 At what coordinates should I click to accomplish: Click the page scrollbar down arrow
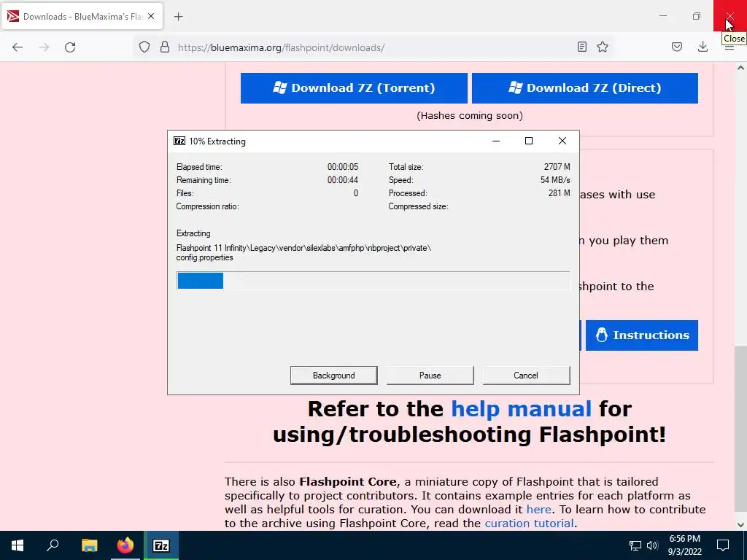click(740, 525)
